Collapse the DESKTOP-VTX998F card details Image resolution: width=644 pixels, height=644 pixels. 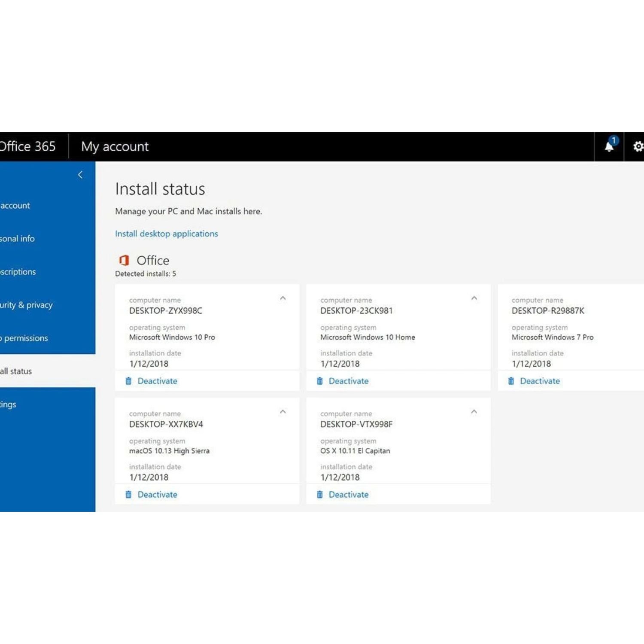pyautogui.click(x=474, y=411)
